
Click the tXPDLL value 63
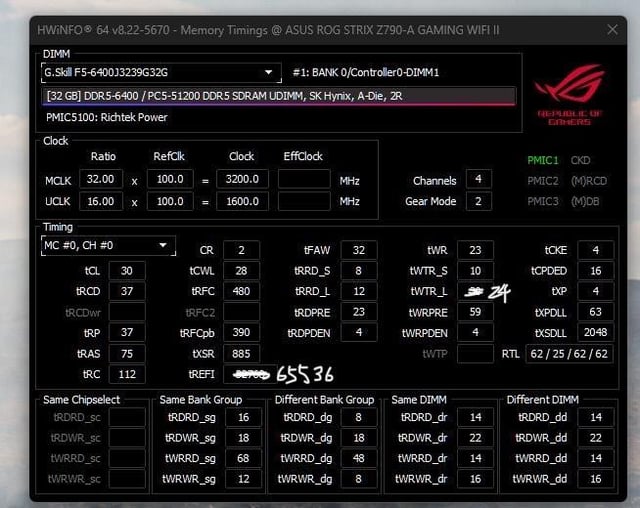tap(596, 312)
